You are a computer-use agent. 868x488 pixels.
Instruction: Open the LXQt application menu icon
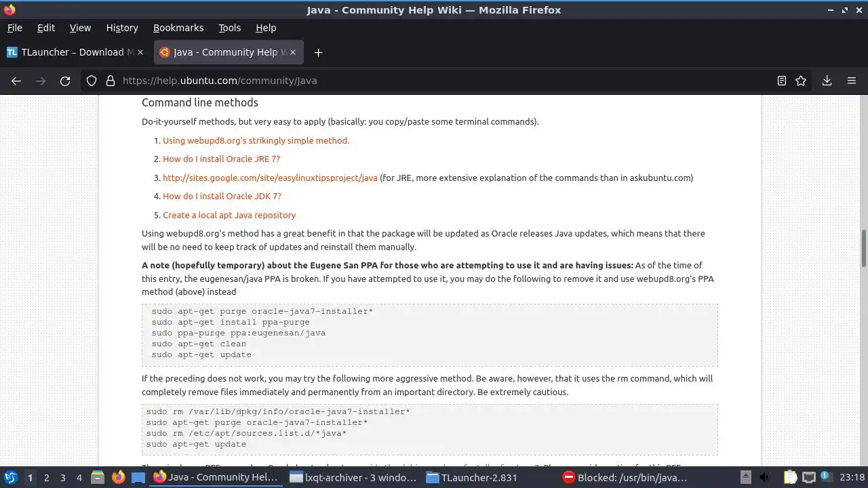point(11,477)
